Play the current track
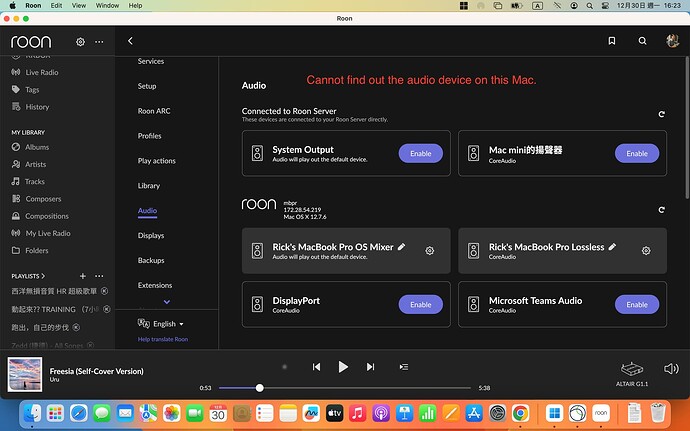690x431 pixels. (343, 367)
